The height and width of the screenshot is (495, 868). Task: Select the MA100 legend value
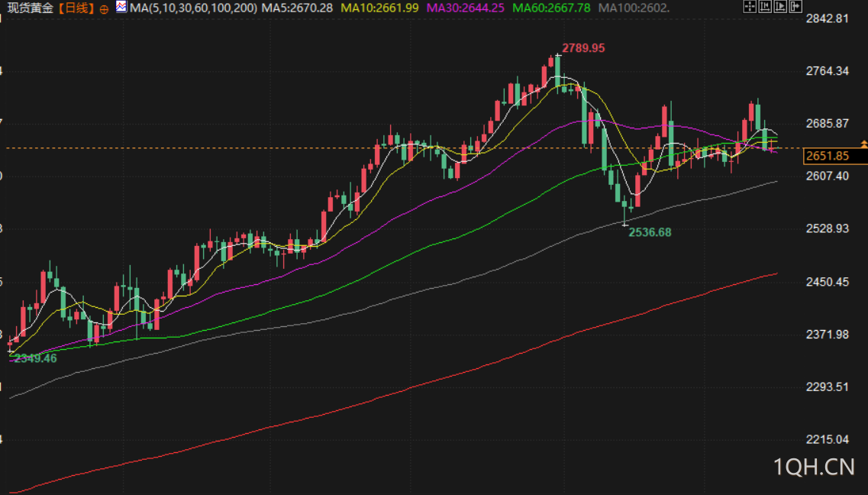point(634,8)
